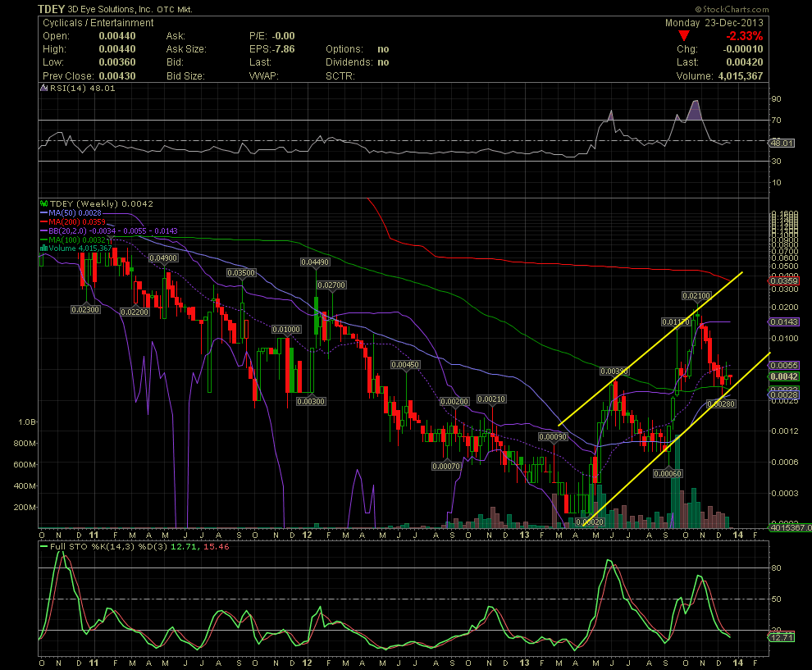Click the red MA(200) legend line swatch
Viewport: 812px width, 670px height.
click(44, 221)
